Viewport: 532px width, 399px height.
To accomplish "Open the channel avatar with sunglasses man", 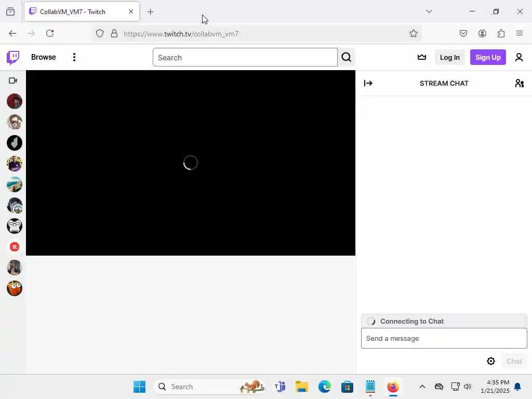I will 14,122.
